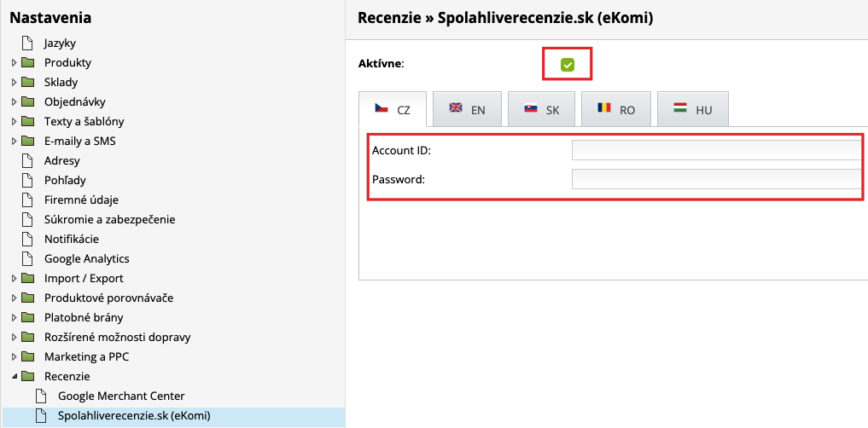Uncheck the Aktívne checkbox
868x428 pixels.
tap(568, 66)
